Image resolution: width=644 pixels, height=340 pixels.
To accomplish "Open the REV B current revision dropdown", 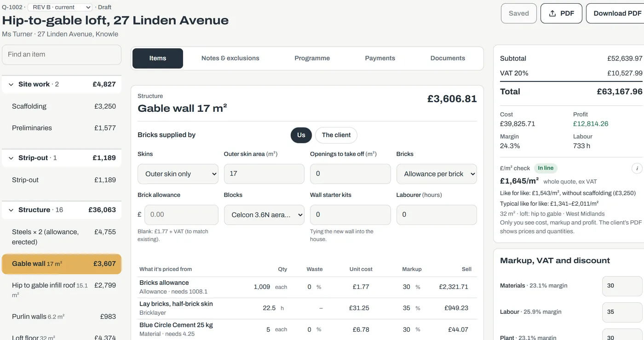I will 60,7.
